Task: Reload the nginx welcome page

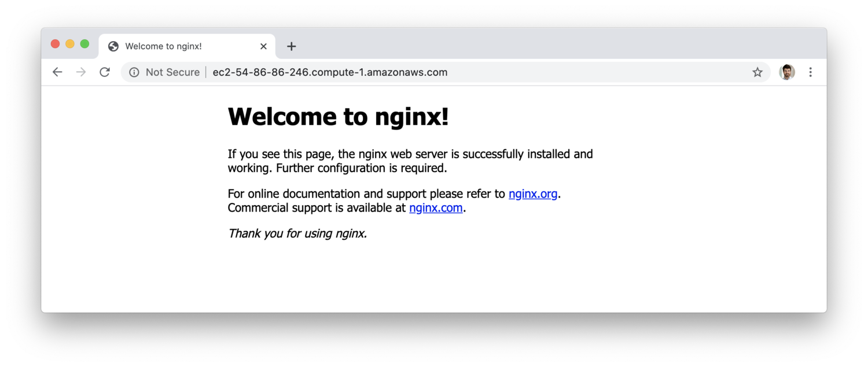Action: (105, 72)
